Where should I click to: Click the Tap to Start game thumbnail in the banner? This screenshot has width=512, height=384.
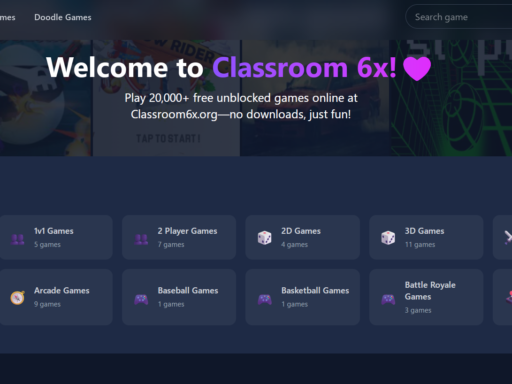166,98
